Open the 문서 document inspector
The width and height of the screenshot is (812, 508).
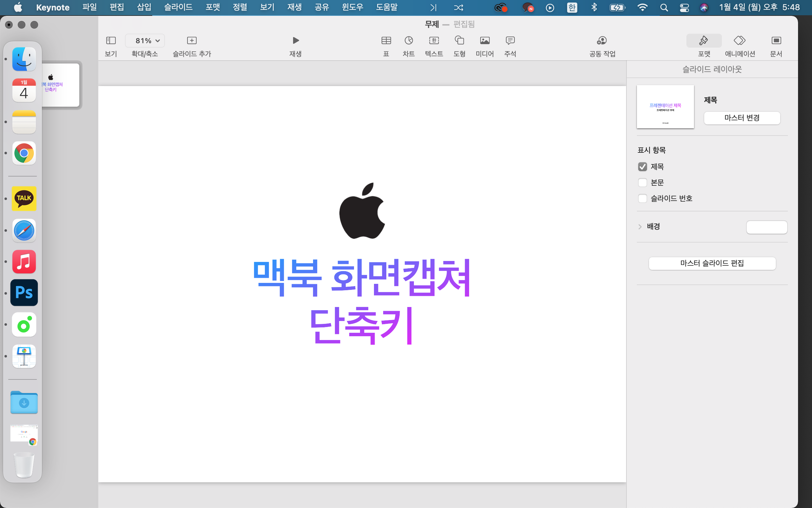pyautogui.click(x=776, y=41)
